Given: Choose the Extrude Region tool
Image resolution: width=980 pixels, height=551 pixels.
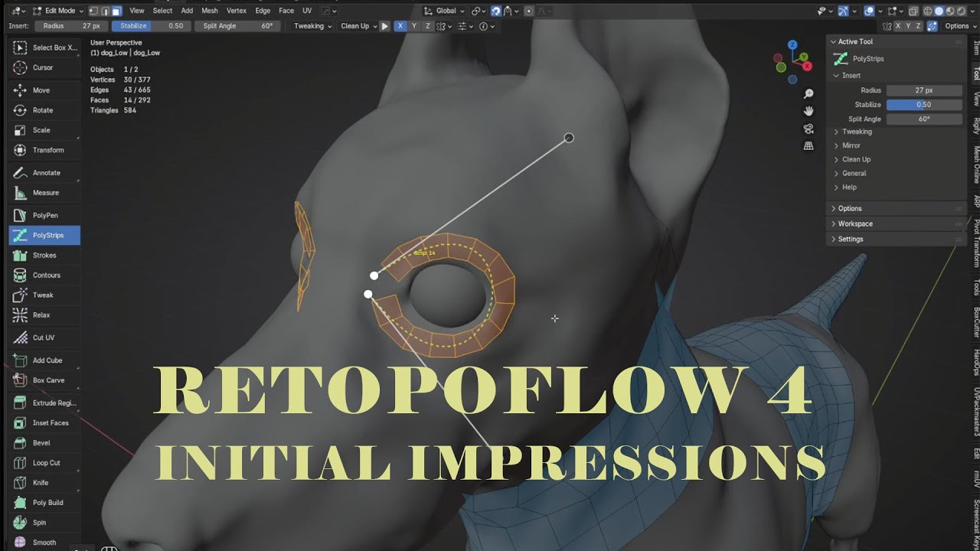Looking at the screenshot, I should pos(44,403).
